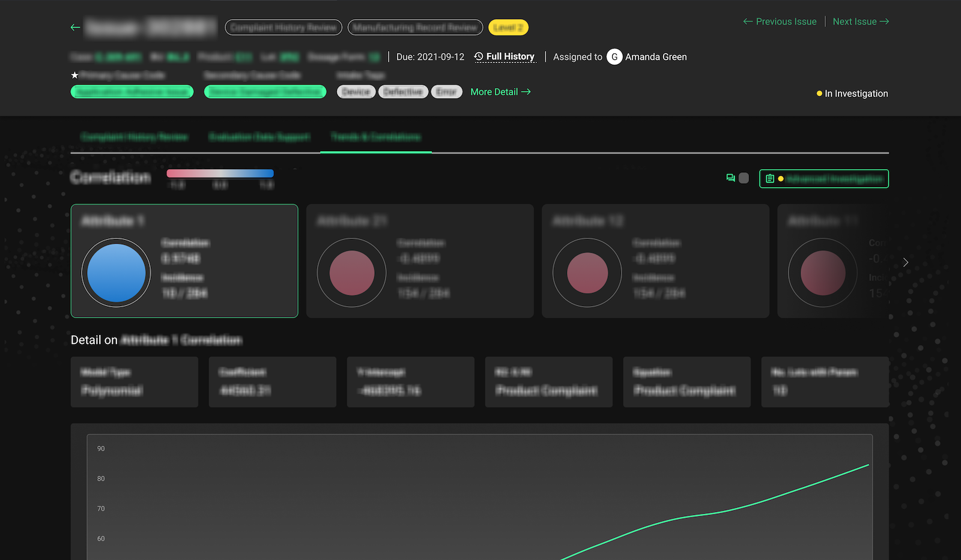
Task: Open the In Investigation status indicator
Action: point(852,94)
